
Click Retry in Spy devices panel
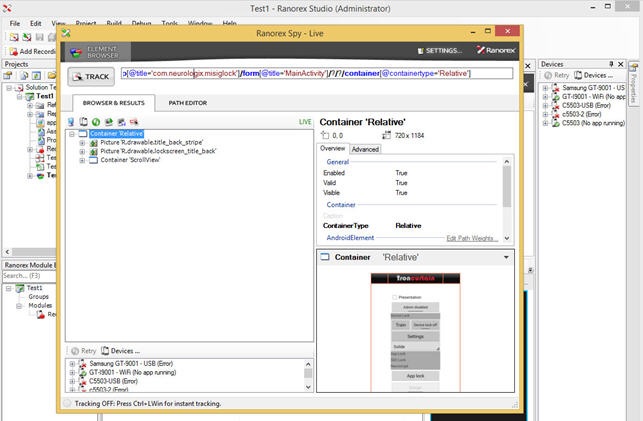84,351
